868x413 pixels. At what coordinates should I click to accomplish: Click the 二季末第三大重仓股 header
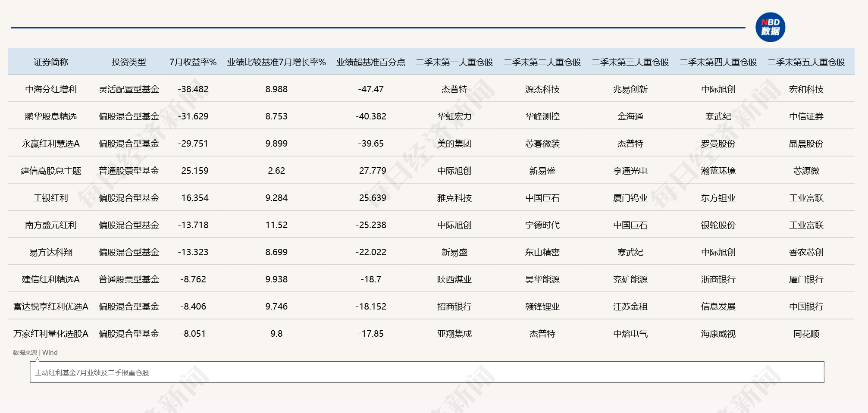pos(630,62)
